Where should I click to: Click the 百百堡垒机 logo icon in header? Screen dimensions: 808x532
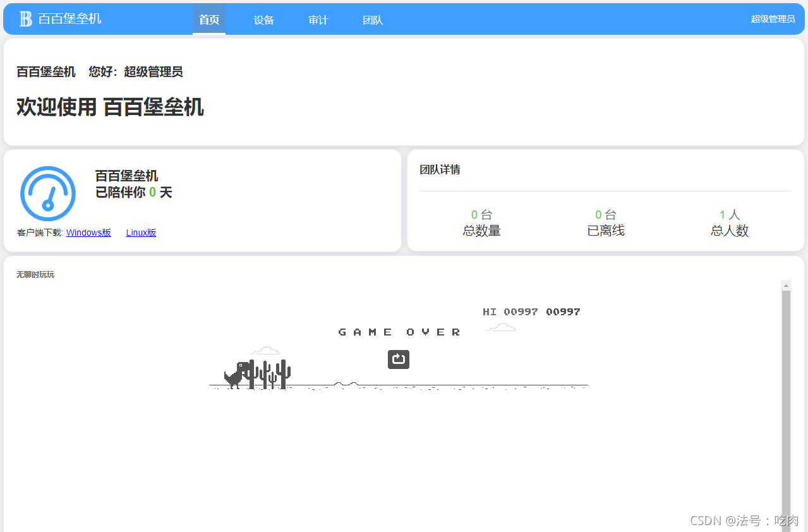pos(25,19)
